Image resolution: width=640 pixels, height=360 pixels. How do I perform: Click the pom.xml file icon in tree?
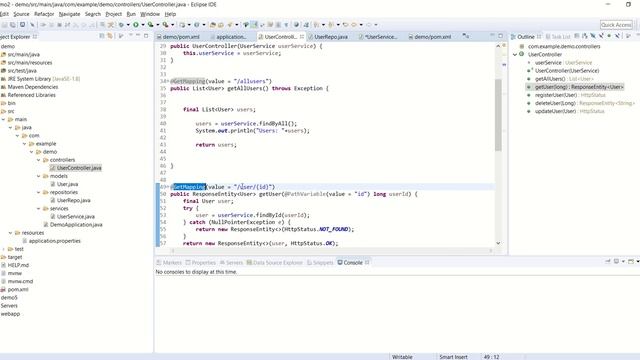[3, 289]
